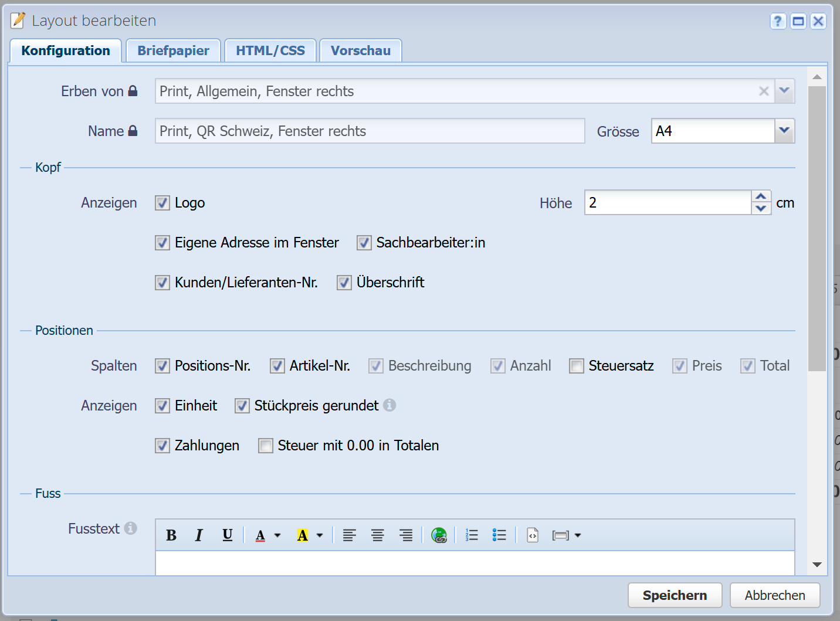Insert a bulleted list
Viewport: 840px width, 621px height.
499,535
